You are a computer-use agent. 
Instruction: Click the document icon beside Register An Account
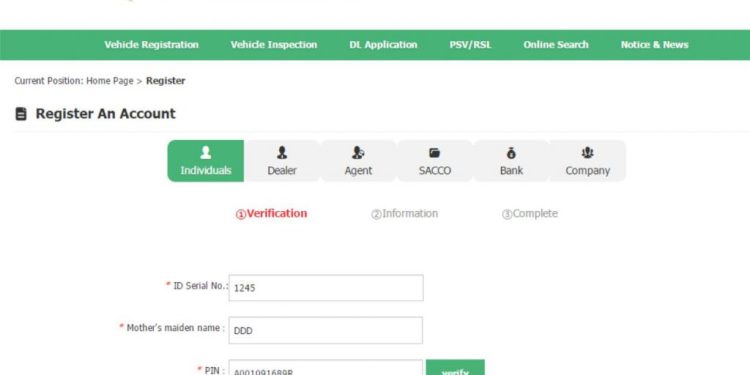point(21,114)
